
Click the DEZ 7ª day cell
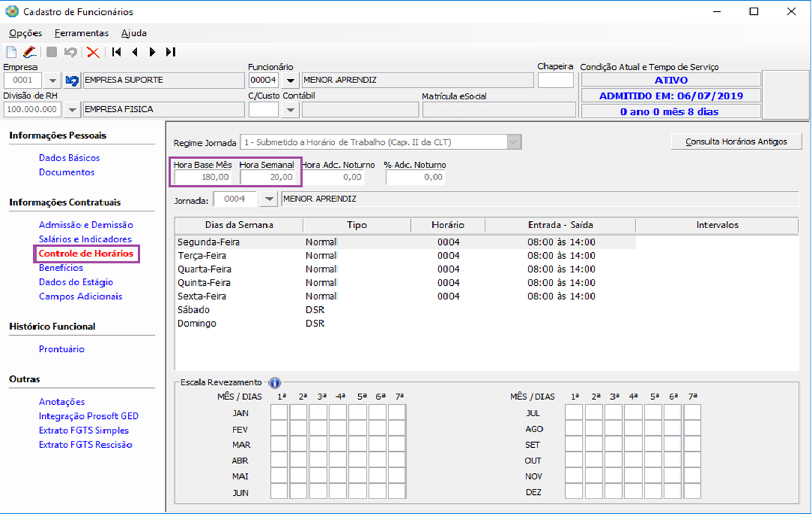pos(692,491)
